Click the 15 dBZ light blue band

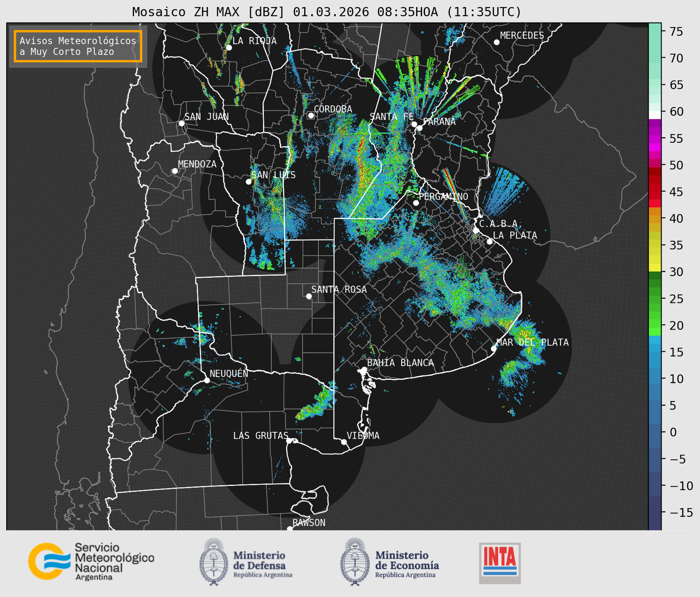(654, 352)
